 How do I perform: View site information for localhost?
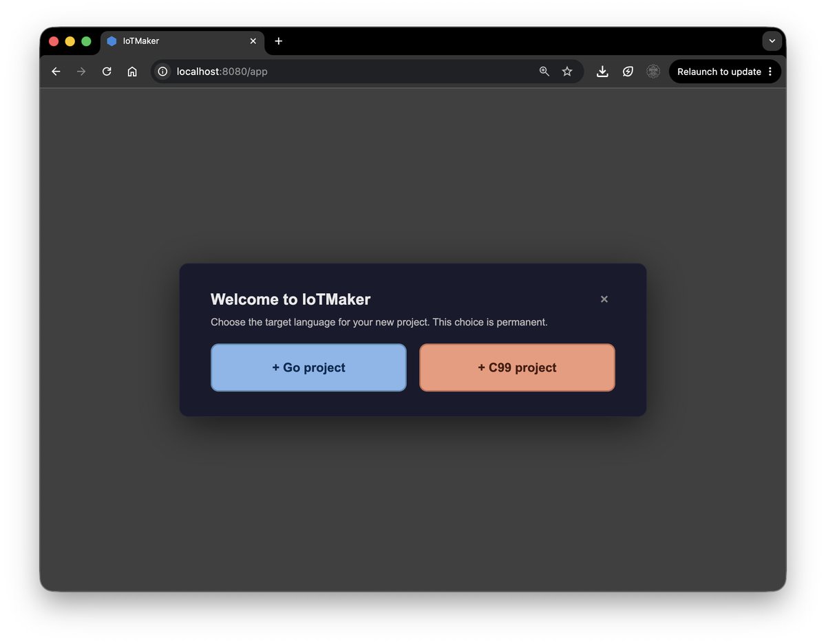coord(162,72)
